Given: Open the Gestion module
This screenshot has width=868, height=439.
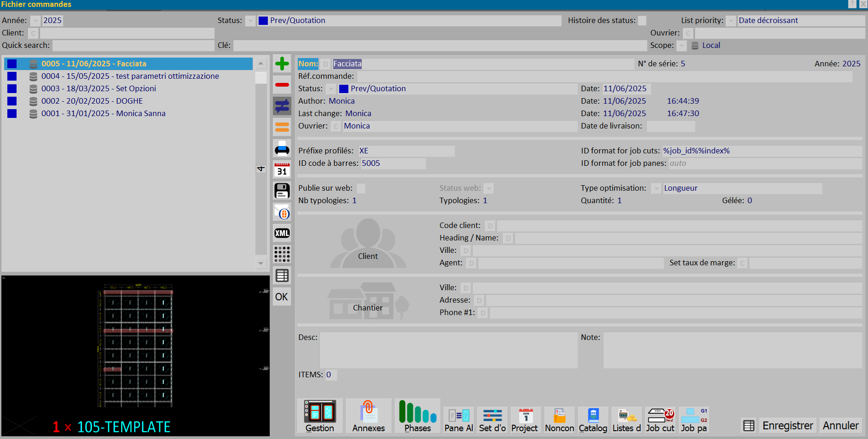Looking at the screenshot, I should [x=320, y=416].
